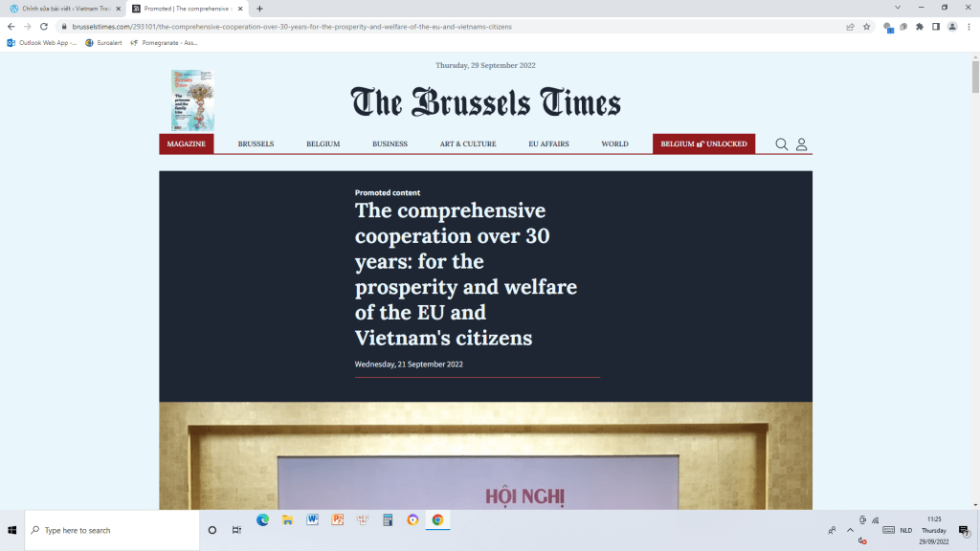This screenshot has width=980, height=551.
Task: Go to the BUSINESS section
Action: 390,144
